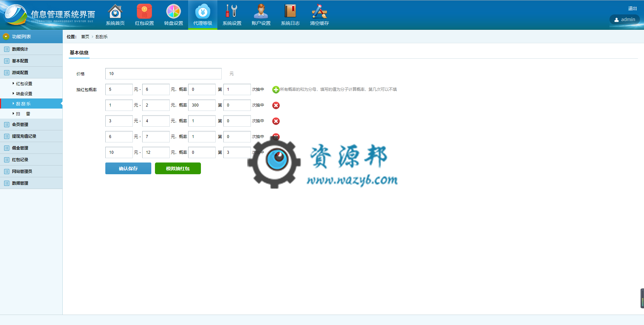This screenshot has width=644, height=325.
Task: Click list icon beside 会员管理
Action: (x=6, y=125)
